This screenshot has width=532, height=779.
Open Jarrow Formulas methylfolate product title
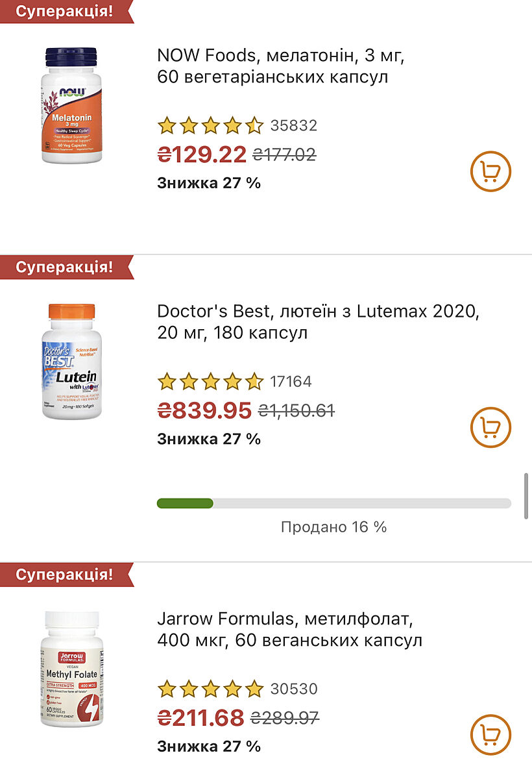pos(289,630)
